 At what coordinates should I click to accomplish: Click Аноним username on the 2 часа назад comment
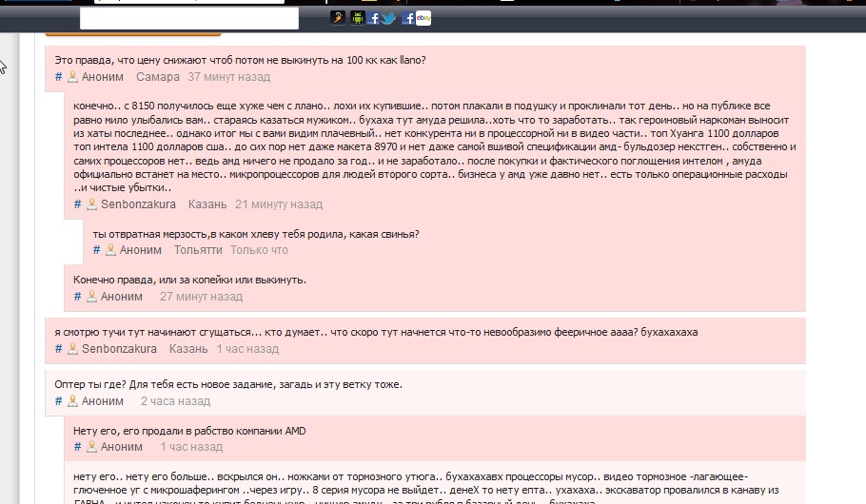point(103,401)
